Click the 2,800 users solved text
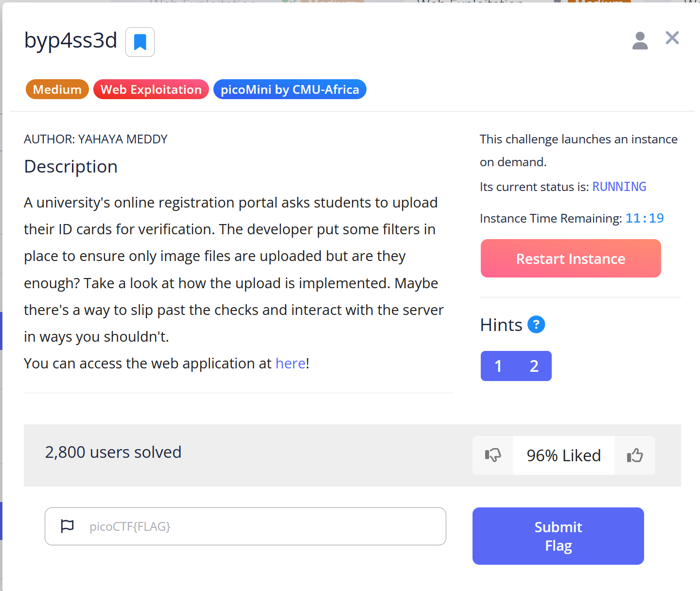 pyautogui.click(x=113, y=452)
